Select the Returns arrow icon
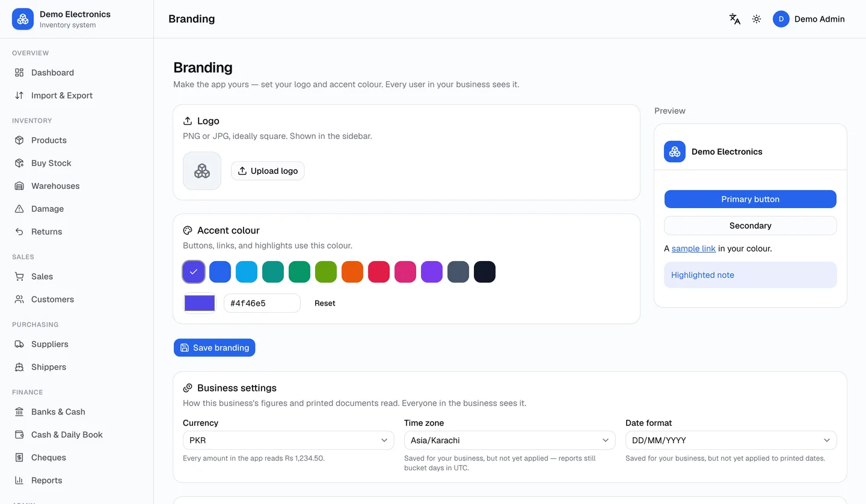This screenshot has height=504, width=866. click(19, 232)
